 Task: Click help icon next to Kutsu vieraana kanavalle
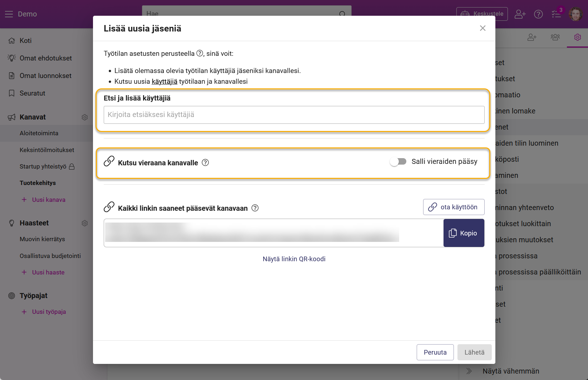point(205,163)
